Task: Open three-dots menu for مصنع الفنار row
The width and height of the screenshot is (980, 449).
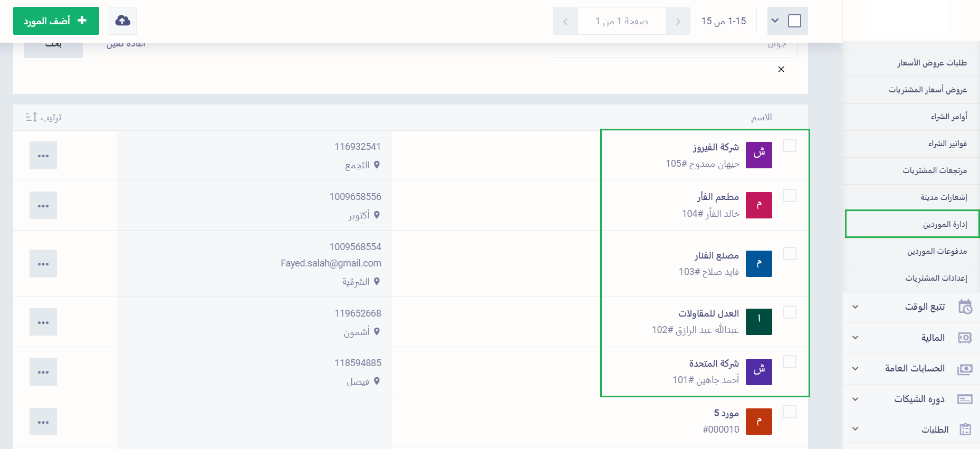Action: tap(43, 264)
